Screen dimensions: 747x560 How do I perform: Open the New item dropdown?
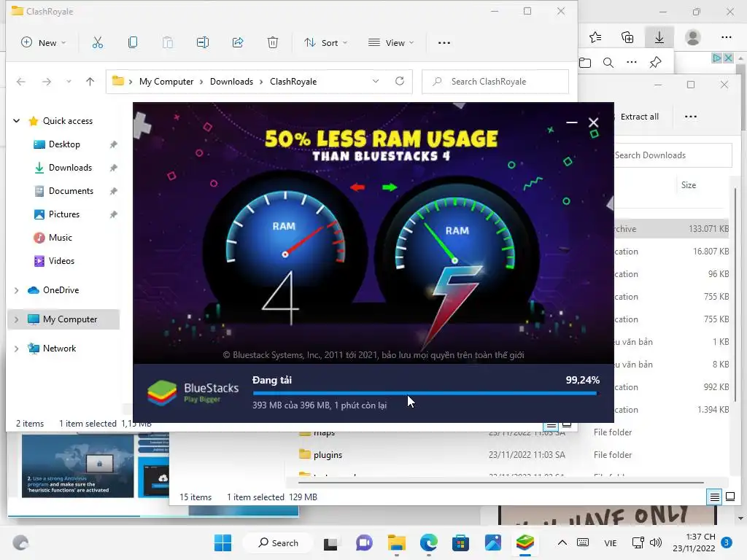43,43
